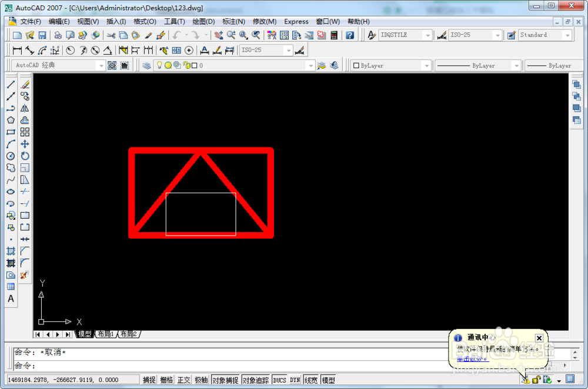Toggle 正交 ortho mode
The image size is (588, 389).
click(x=183, y=380)
